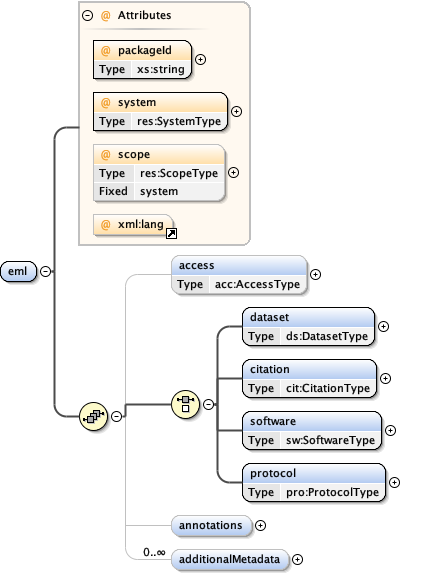The width and height of the screenshot is (429, 576).
Task: Click the @ icon beside system attribute
Action: click(x=105, y=102)
